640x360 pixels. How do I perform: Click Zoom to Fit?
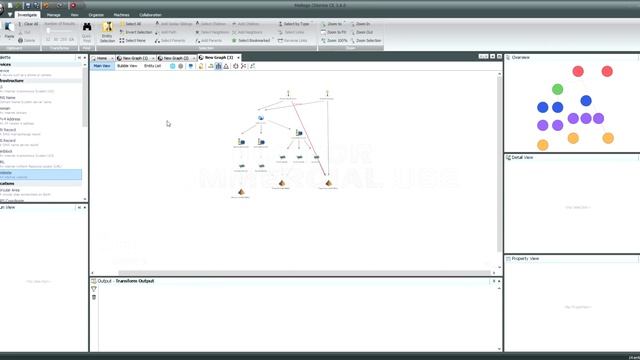point(333,32)
